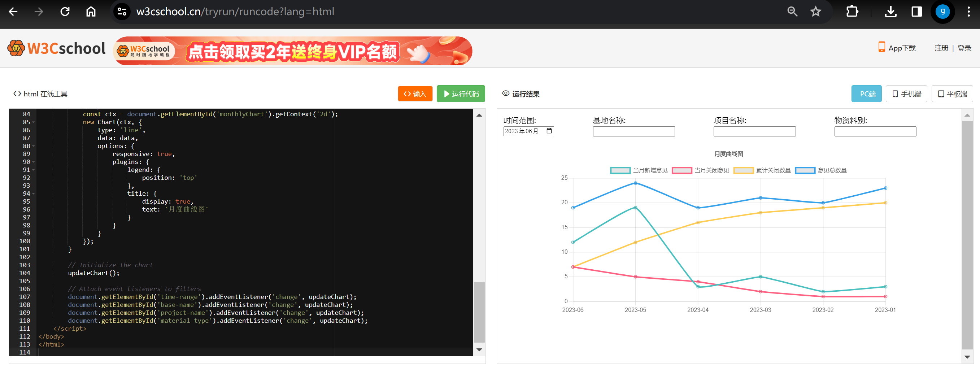Click the closing </html> tag on line 113
980x374 pixels.
[x=51, y=345]
